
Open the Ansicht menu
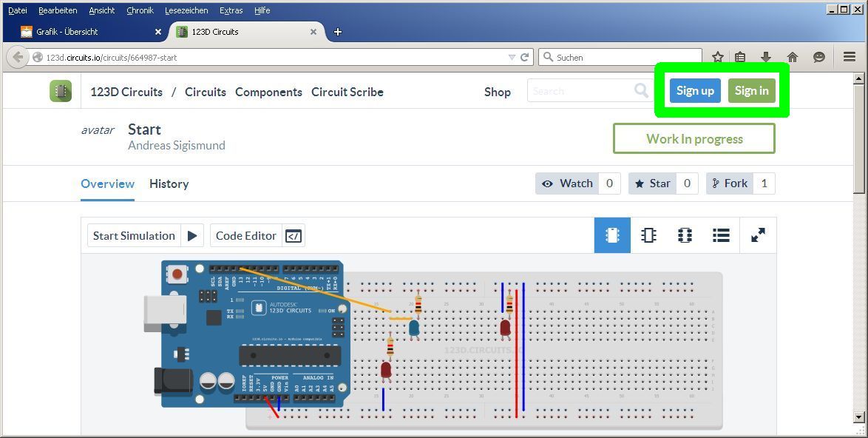click(102, 10)
